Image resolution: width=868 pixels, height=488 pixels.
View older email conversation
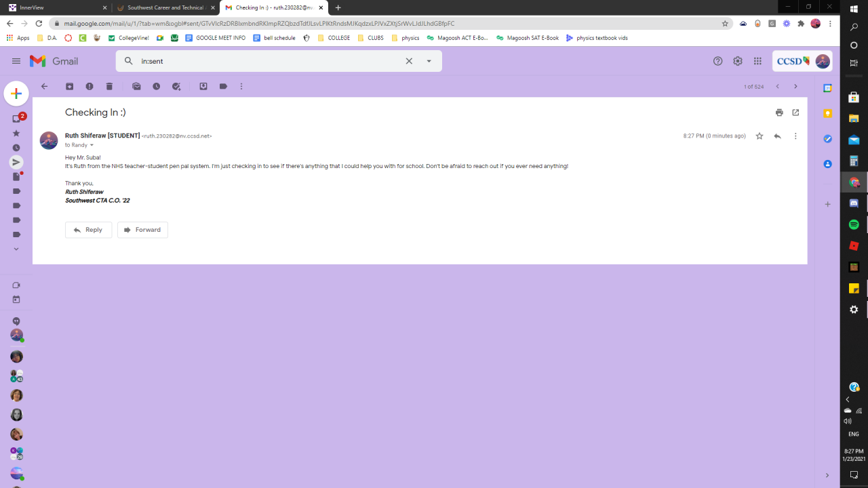click(x=795, y=87)
